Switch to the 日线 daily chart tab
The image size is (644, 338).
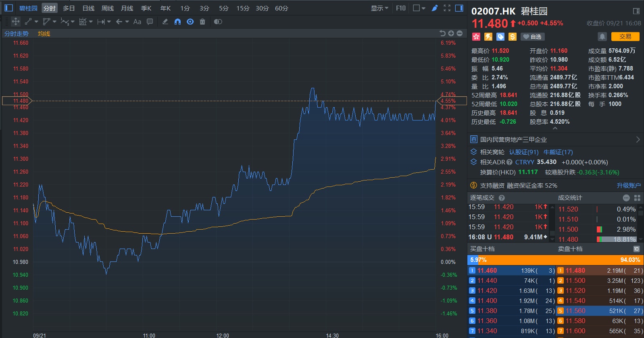[88, 8]
